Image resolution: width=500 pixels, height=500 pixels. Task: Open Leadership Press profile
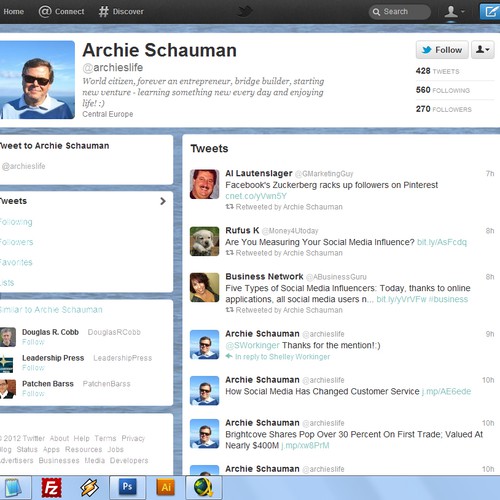point(53,358)
